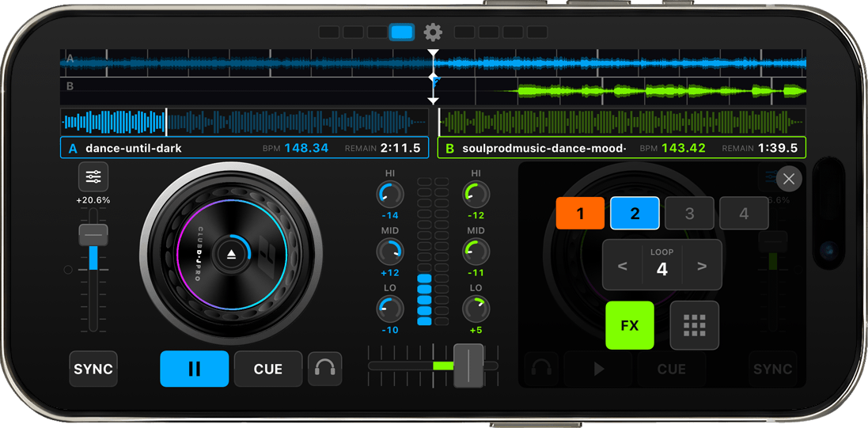Select the last layout tab at top
This screenshot has height=428, width=868.
537,32
